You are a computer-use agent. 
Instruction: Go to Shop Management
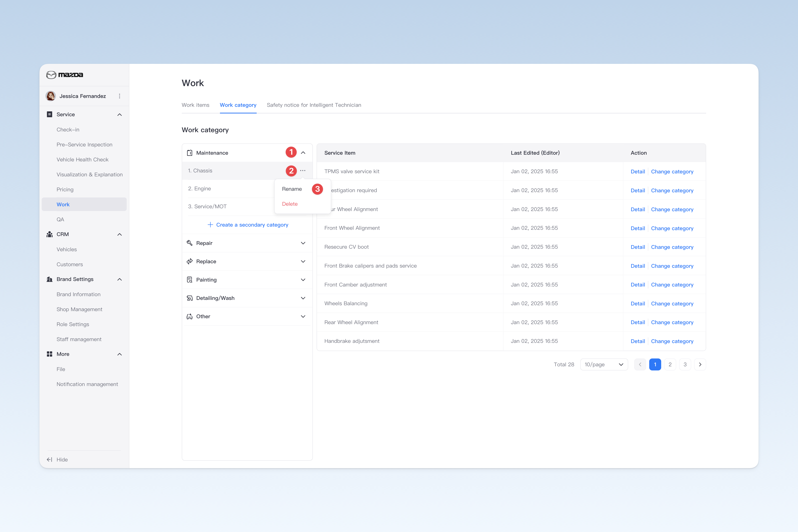pos(79,309)
